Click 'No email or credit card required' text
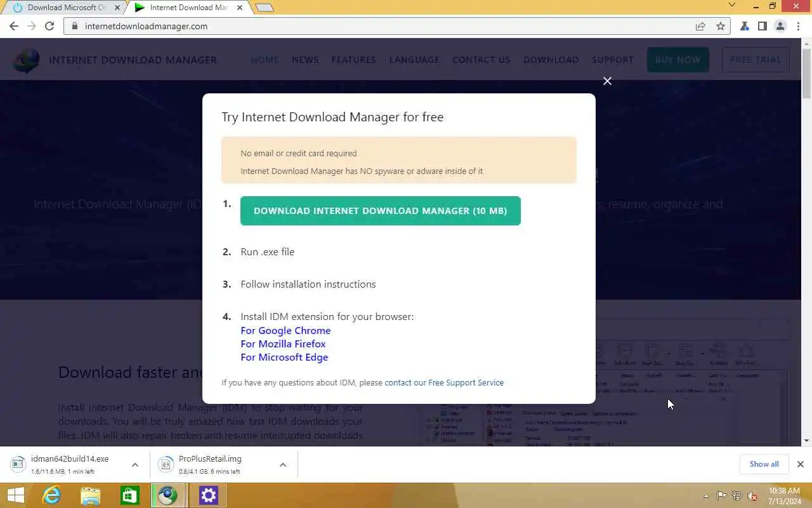This screenshot has width=812, height=508. point(298,153)
